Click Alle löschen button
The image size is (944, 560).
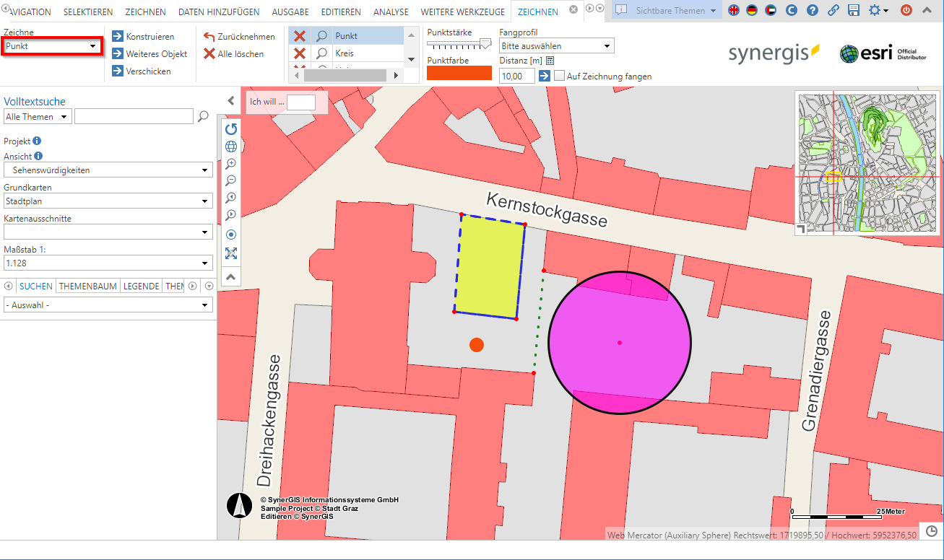tap(233, 54)
